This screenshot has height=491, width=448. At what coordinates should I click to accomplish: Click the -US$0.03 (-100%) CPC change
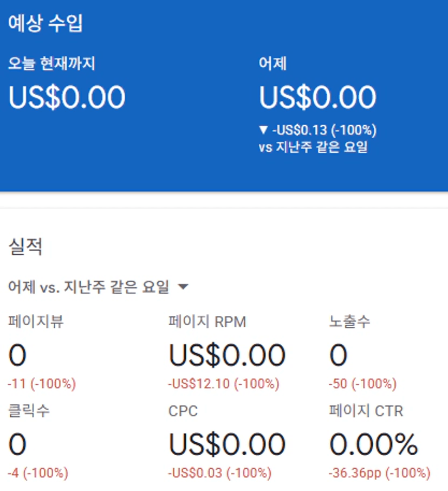click(x=220, y=473)
